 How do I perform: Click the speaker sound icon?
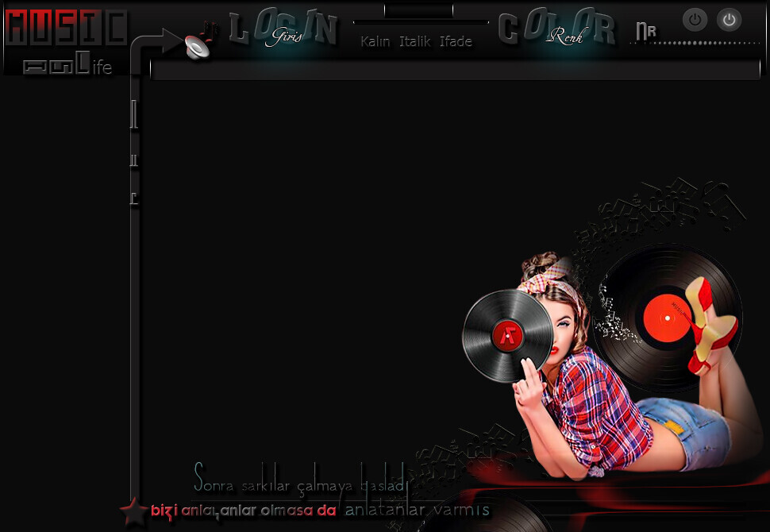click(x=197, y=46)
